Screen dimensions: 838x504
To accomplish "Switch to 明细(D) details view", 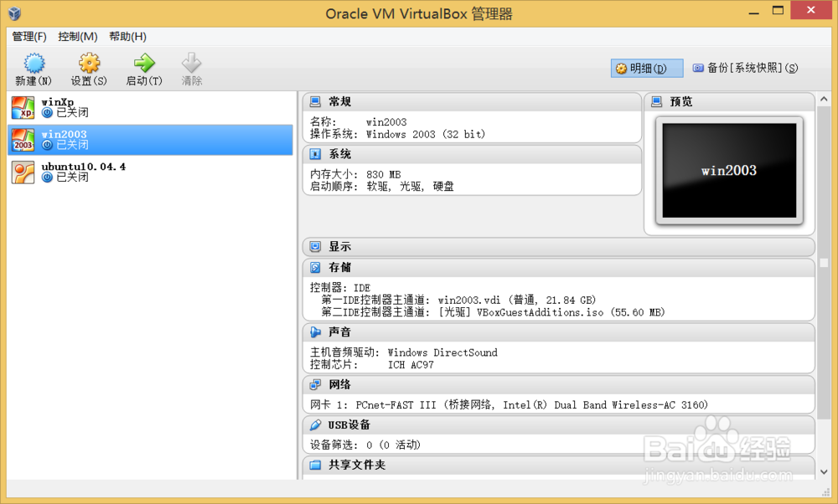I will click(x=647, y=69).
